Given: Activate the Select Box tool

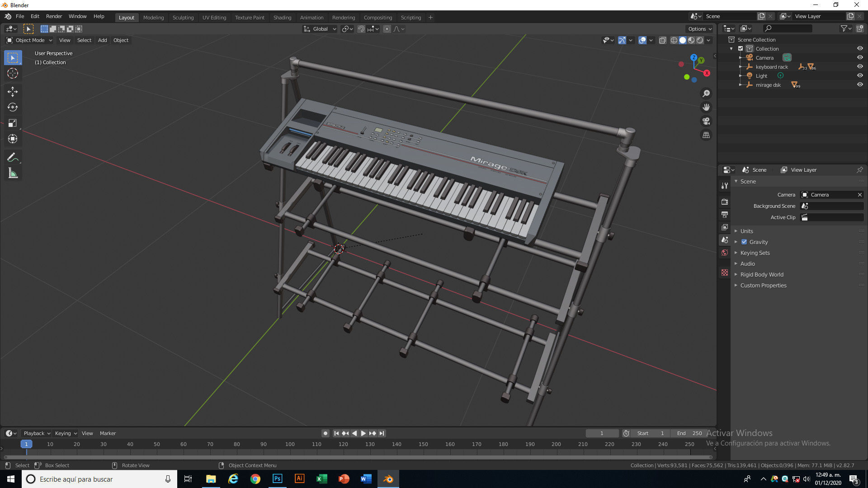Looking at the screenshot, I should pyautogui.click(x=13, y=57).
